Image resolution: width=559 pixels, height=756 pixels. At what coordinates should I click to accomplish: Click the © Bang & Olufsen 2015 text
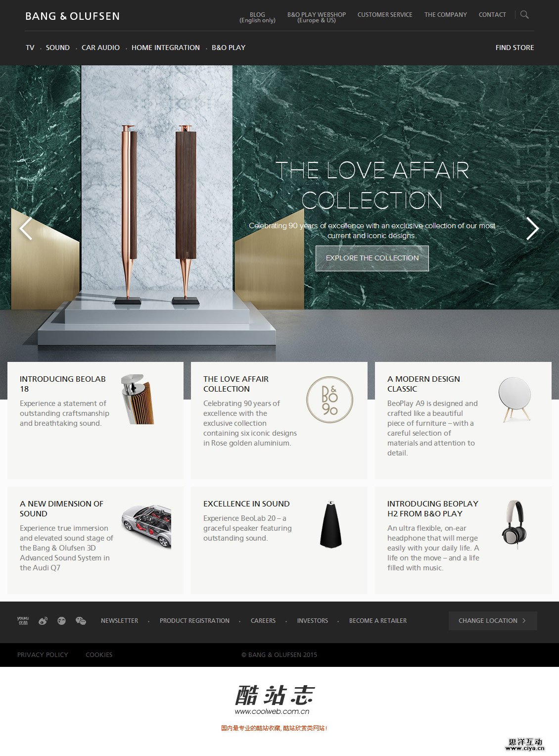pyautogui.click(x=279, y=655)
